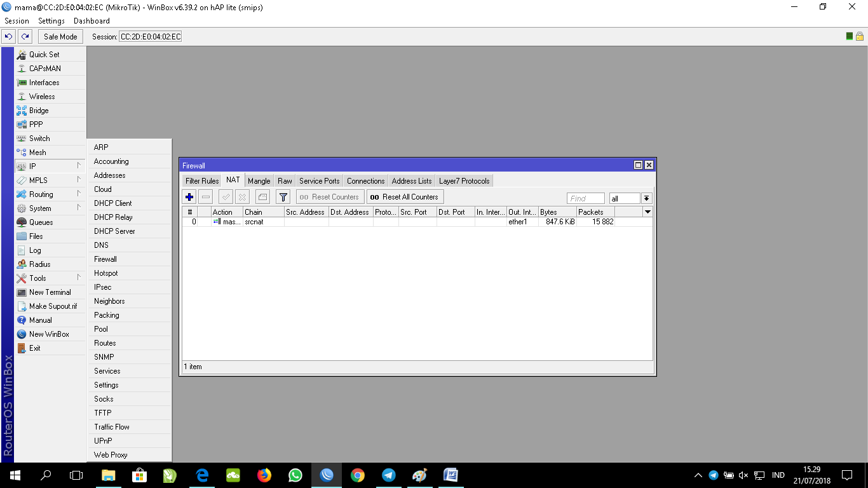Click the Reset All Counters button
Image resolution: width=868 pixels, height=488 pixels.
pos(405,197)
